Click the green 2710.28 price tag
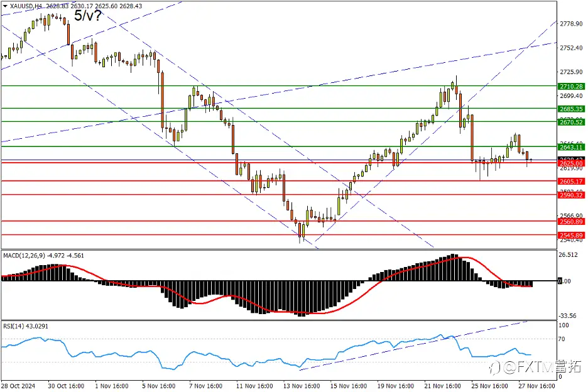The height and width of the screenshot is (392, 588). coord(571,86)
